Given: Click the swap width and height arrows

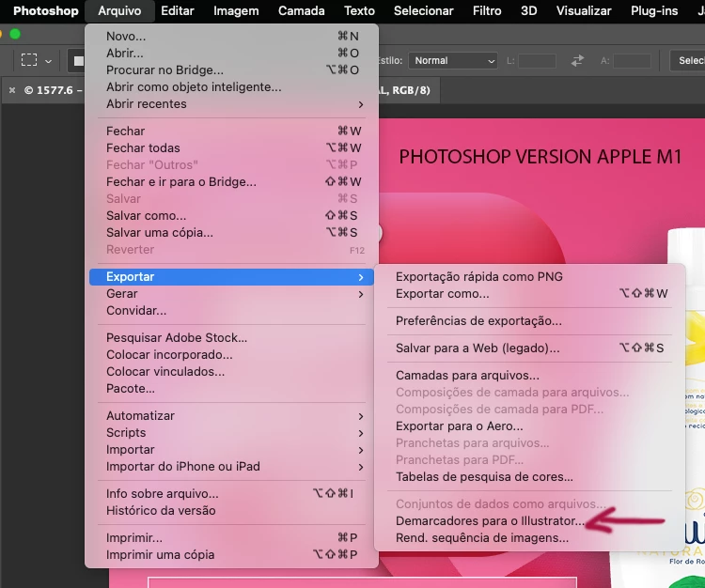Looking at the screenshot, I should pos(577,60).
